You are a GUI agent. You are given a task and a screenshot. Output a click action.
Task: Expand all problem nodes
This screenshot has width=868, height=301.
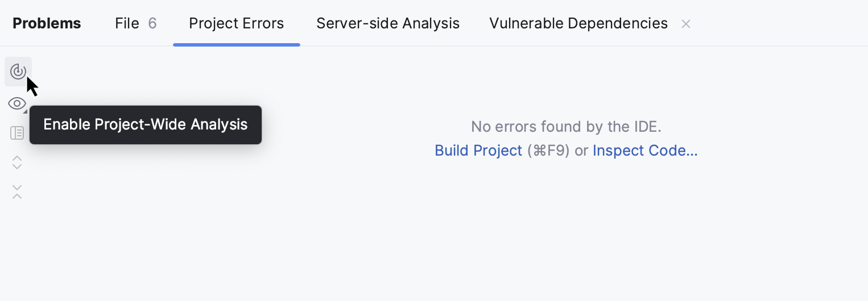[17, 162]
